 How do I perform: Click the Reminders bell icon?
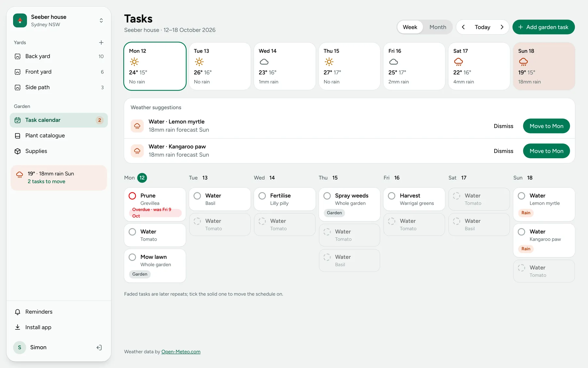click(x=18, y=312)
